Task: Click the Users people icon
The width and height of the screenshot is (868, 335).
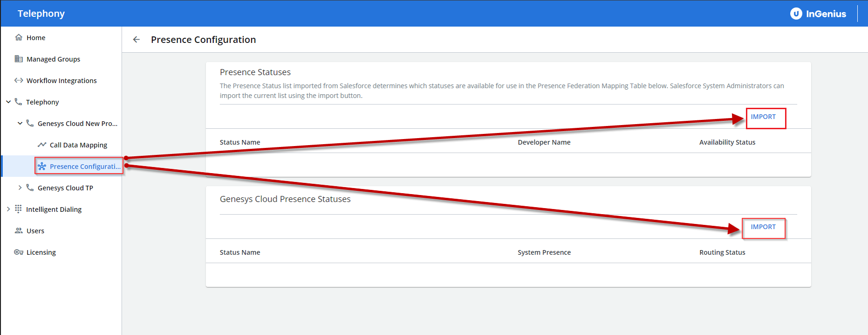Action: point(19,230)
